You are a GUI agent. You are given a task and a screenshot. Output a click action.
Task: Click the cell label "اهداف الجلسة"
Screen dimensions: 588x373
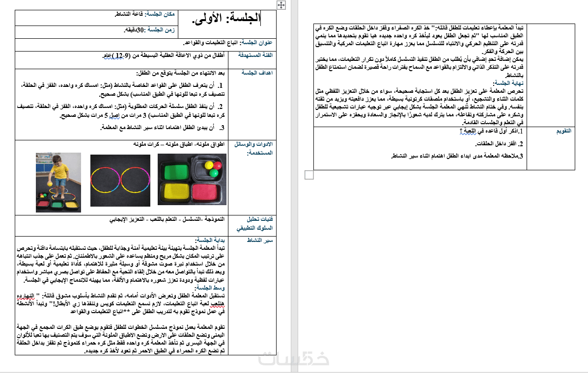(x=257, y=73)
